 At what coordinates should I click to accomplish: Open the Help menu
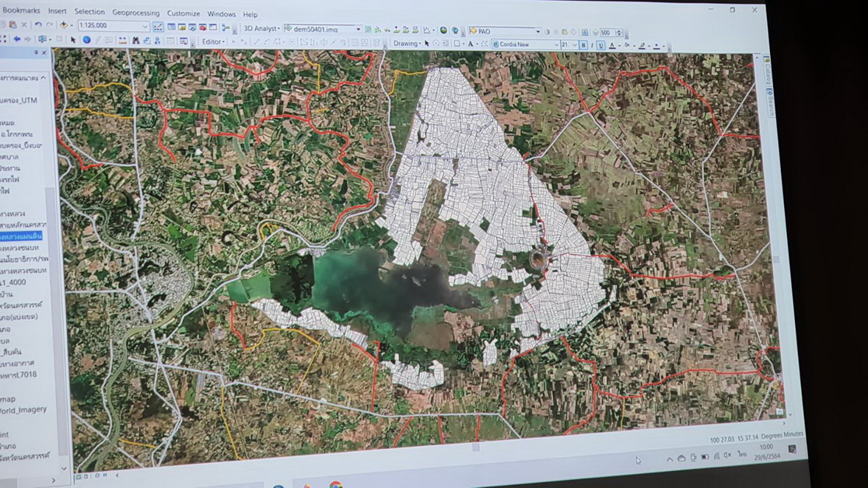250,15
